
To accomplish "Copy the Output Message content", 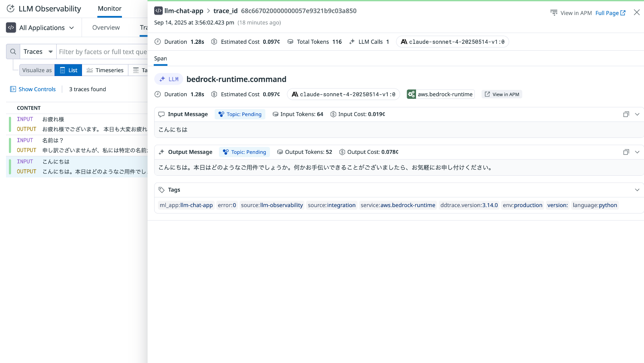I will pos(626,152).
